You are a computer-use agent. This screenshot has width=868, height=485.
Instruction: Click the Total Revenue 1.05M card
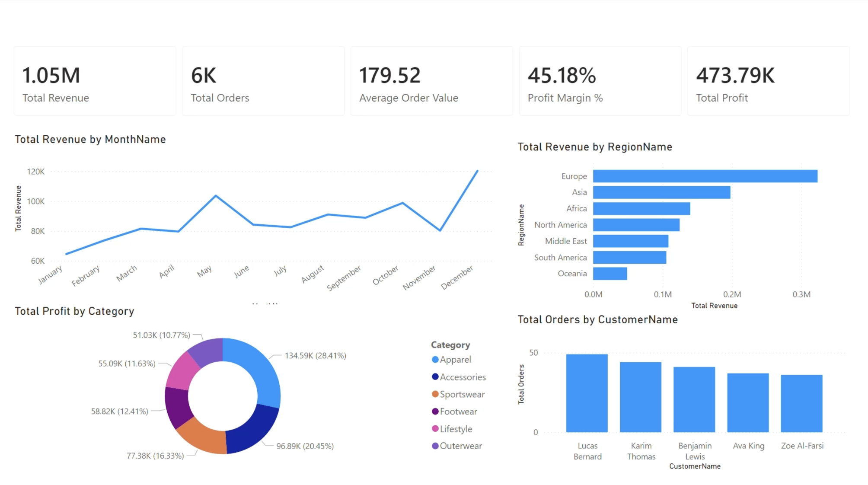point(95,81)
